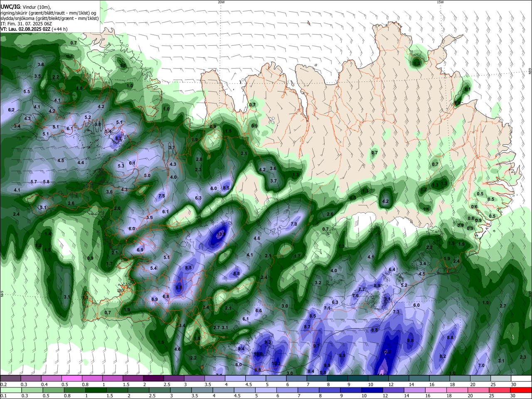
Task: Select the 5.0 precipitation value
Action: point(147,175)
